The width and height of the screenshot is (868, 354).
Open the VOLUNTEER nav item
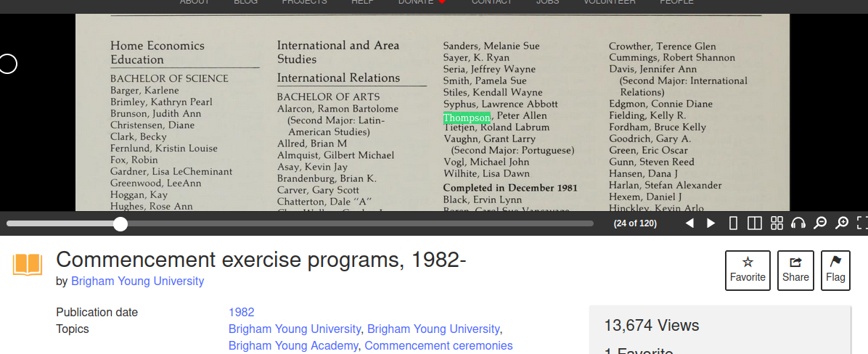(610, 2)
